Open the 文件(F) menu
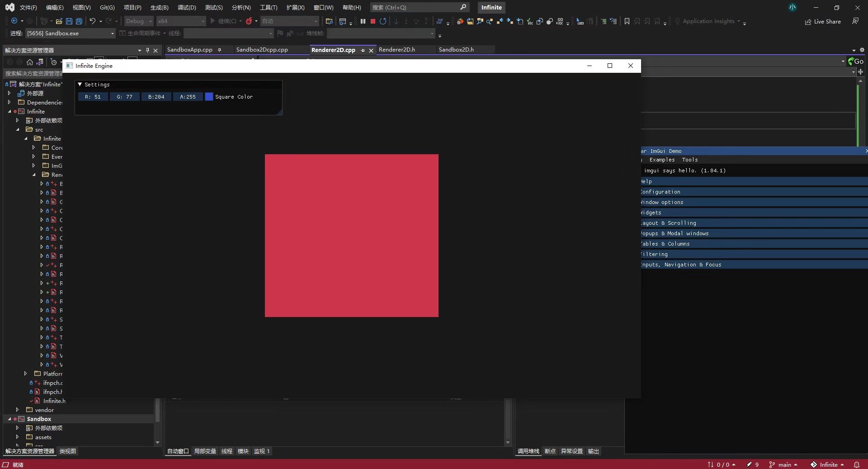The image size is (868, 469). (x=28, y=7)
